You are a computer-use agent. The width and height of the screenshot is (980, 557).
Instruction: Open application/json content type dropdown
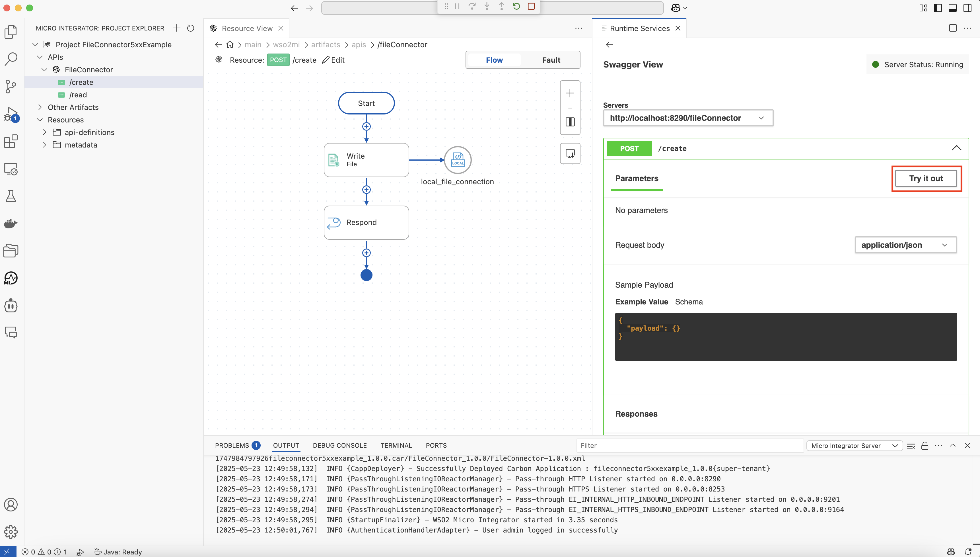coord(905,245)
